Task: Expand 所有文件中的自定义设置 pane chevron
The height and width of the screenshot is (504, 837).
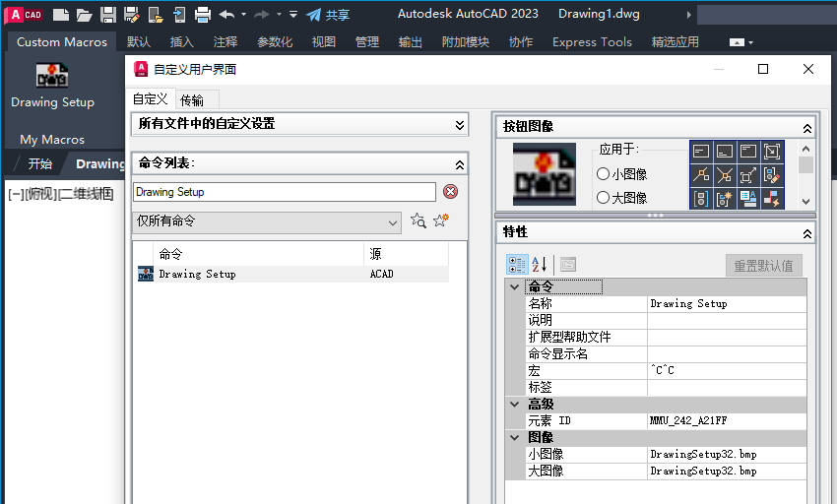Action: 460,125
